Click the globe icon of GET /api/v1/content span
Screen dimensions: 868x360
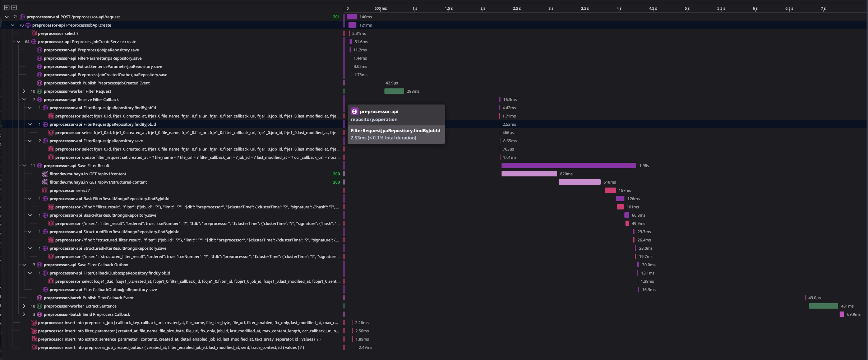tap(45, 174)
